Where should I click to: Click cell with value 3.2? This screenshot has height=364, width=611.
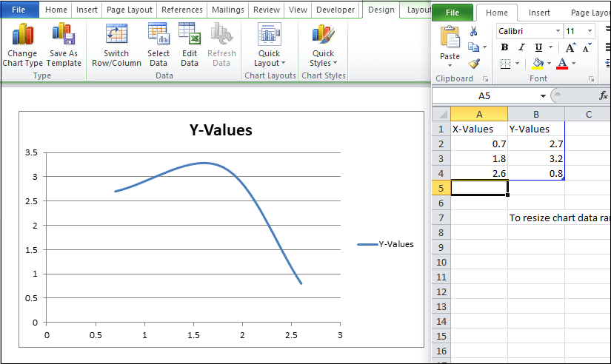(536, 159)
